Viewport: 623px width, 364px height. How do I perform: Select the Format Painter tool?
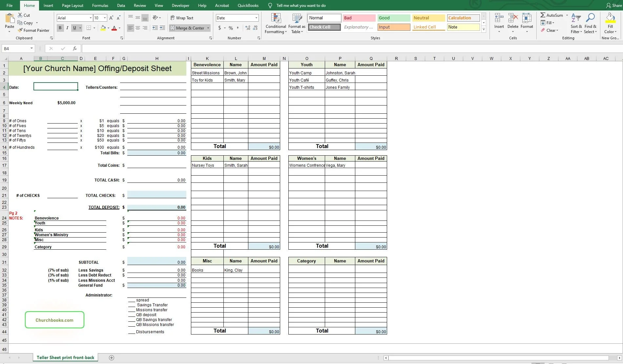click(x=34, y=30)
